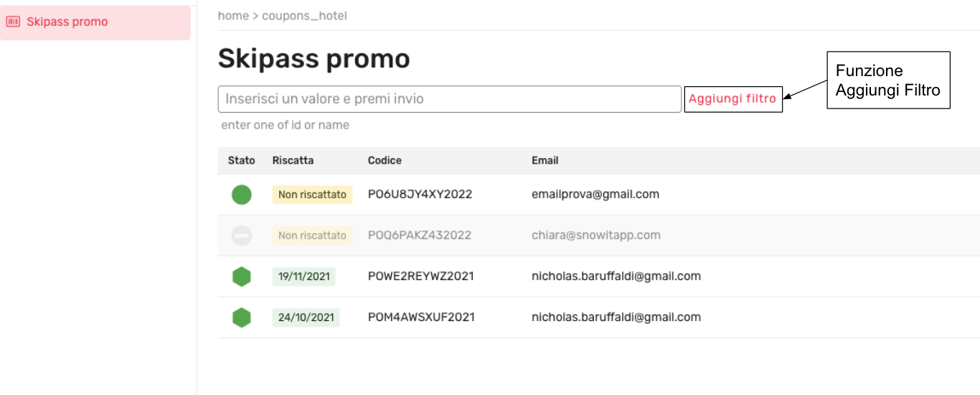Focus the 'Inserisci un valore' filter input
The width and height of the screenshot is (980, 395).
coord(449,99)
